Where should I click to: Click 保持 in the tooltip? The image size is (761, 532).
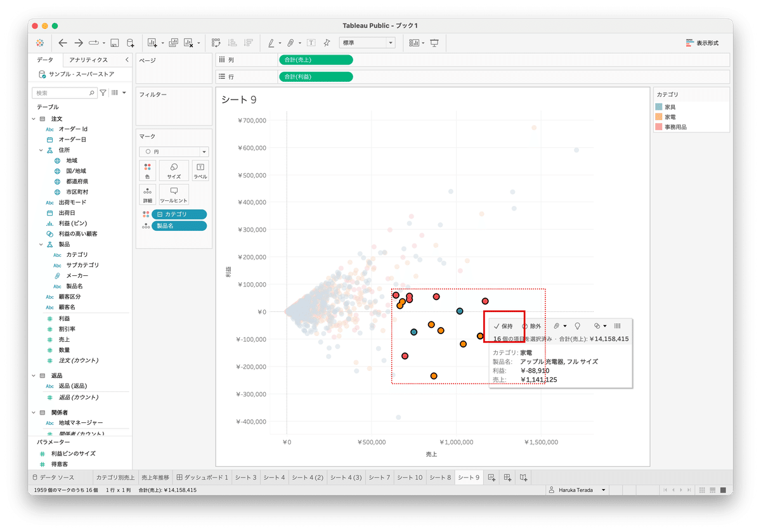504,326
